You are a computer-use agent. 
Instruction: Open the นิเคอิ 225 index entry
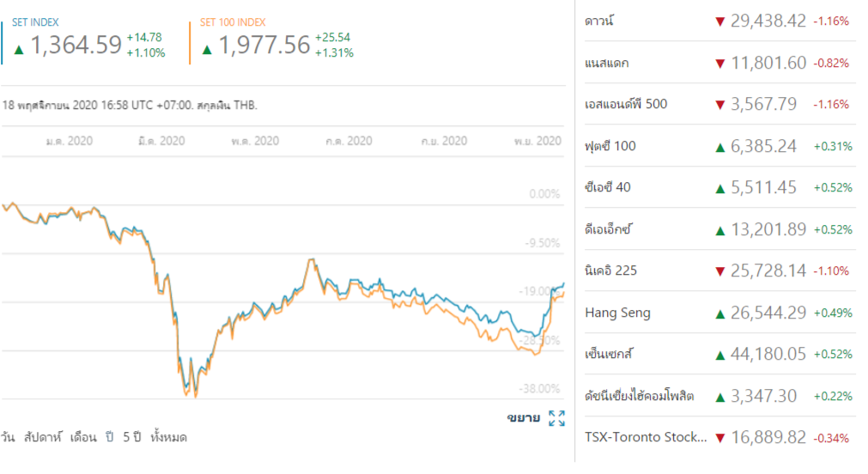pyautogui.click(x=720, y=270)
